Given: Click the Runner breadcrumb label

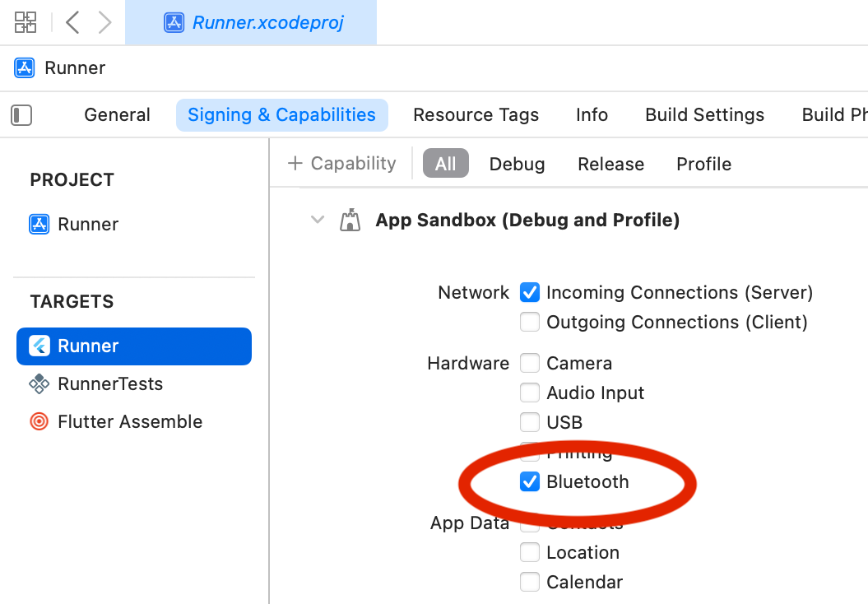Looking at the screenshot, I should click(75, 68).
